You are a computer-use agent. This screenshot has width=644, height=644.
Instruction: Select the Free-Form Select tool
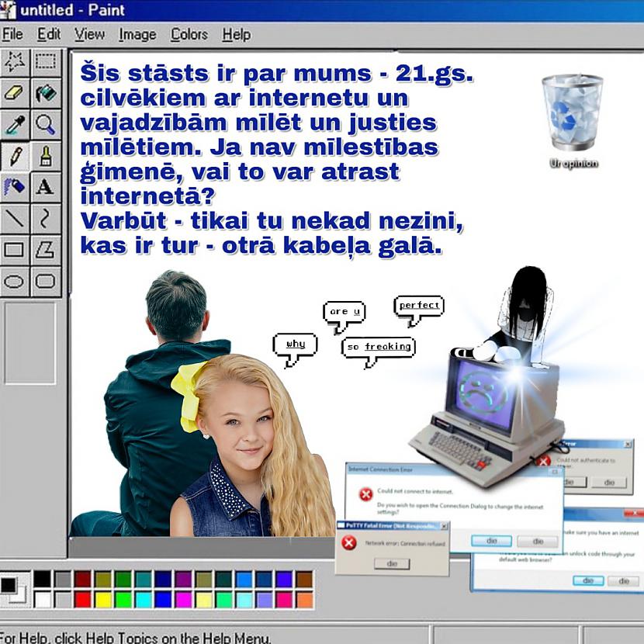tap(15, 62)
